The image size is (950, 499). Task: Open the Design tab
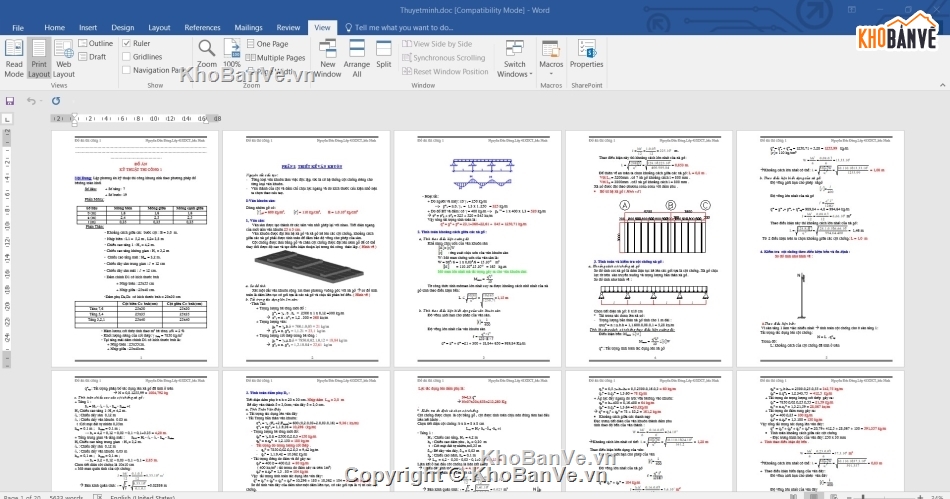(x=122, y=27)
